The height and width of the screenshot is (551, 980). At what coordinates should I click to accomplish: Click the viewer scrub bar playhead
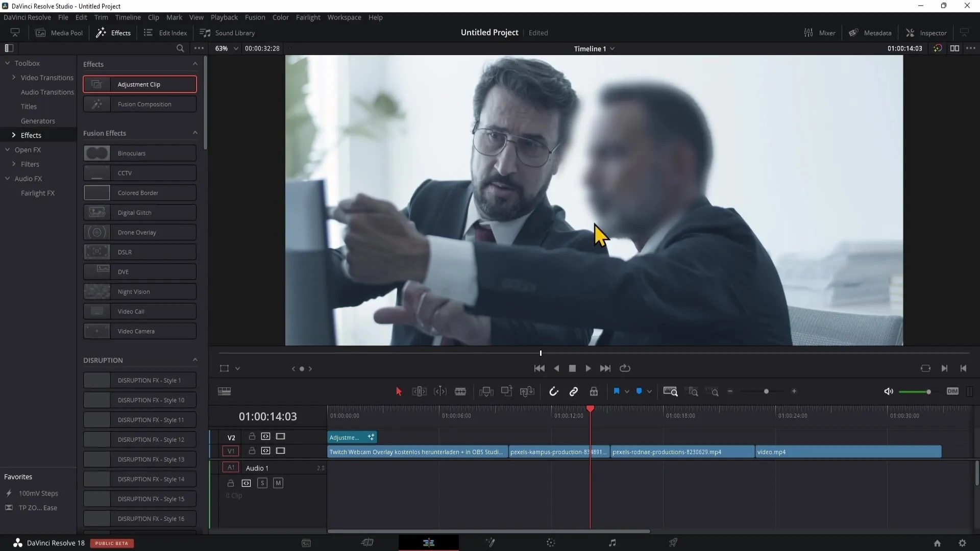coord(541,353)
